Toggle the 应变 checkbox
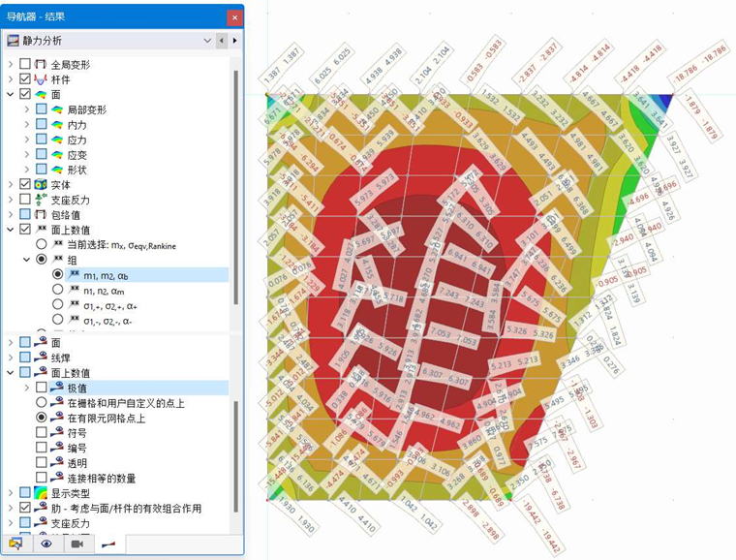The height and width of the screenshot is (560, 736). 42,154
